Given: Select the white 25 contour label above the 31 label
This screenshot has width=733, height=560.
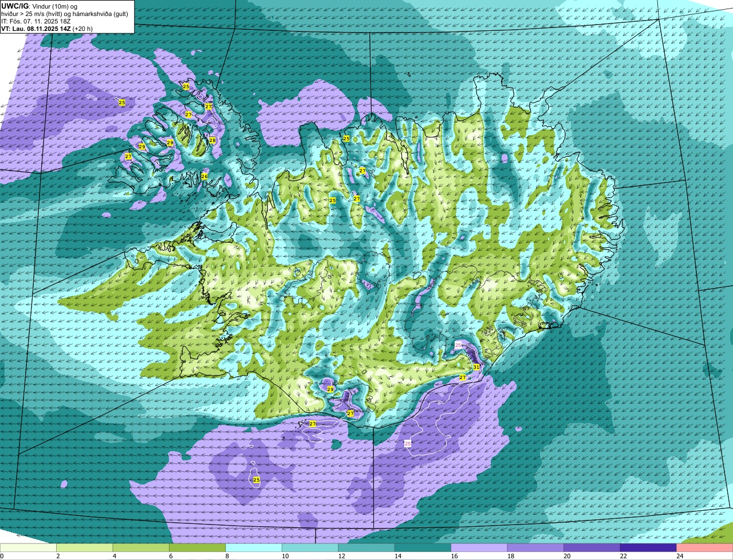Looking at the screenshot, I should point(458,345).
